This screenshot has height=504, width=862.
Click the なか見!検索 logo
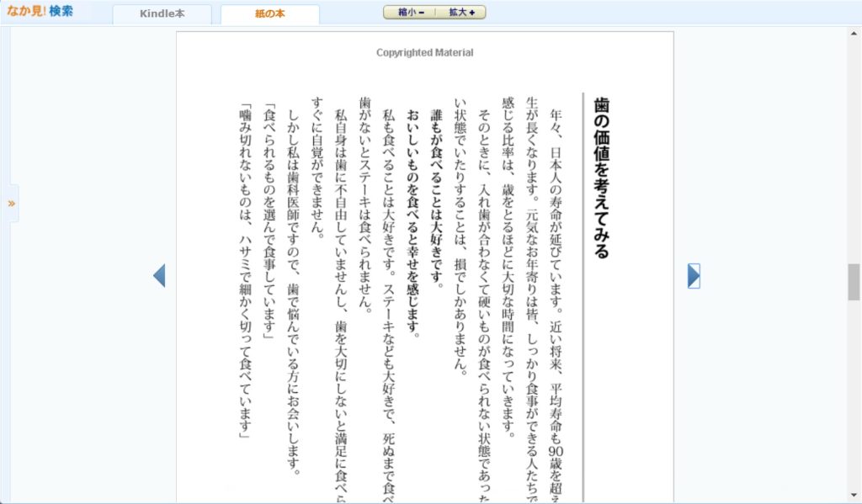point(40,12)
